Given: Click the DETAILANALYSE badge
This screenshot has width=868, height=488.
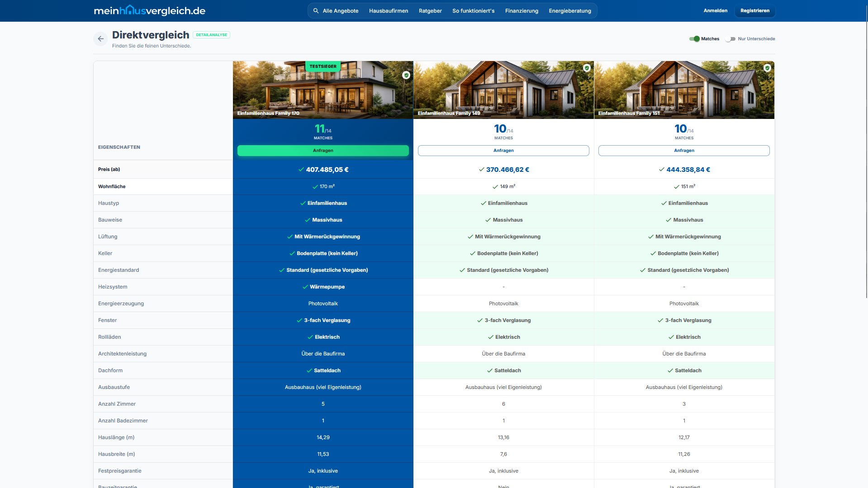Looking at the screenshot, I should coord(211,34).
